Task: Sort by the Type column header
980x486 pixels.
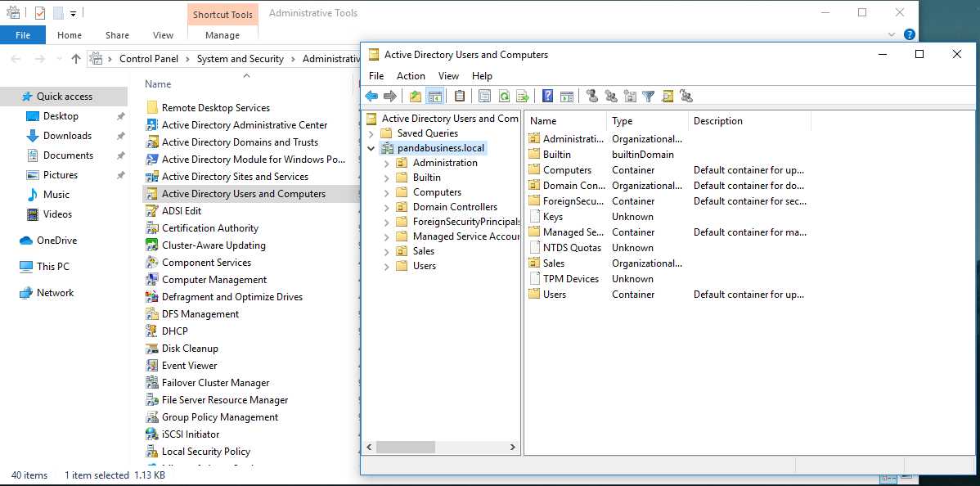Action: coord(647,121)
